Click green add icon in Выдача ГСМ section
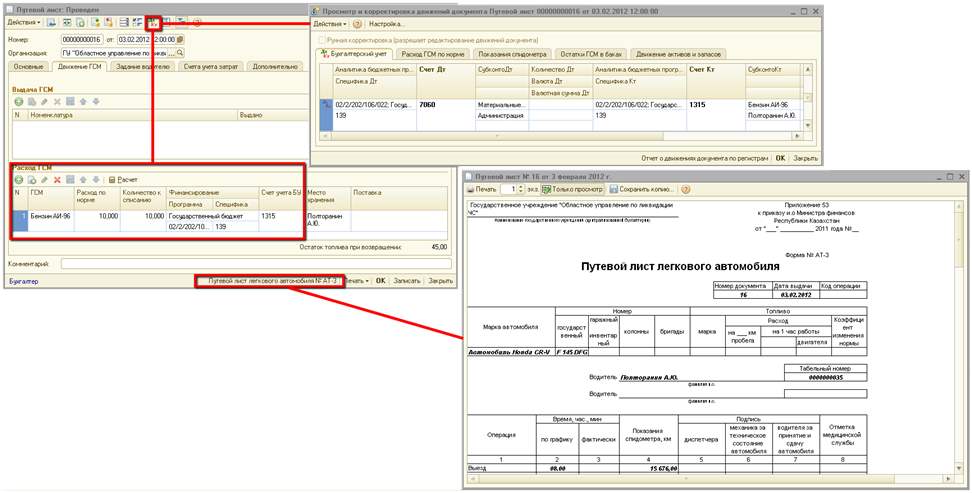Viewport: 972px width, 493px height. pos(18,101)
